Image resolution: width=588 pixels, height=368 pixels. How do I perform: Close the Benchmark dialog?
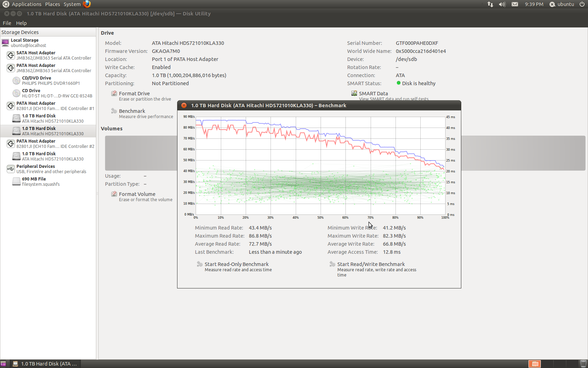184,105
